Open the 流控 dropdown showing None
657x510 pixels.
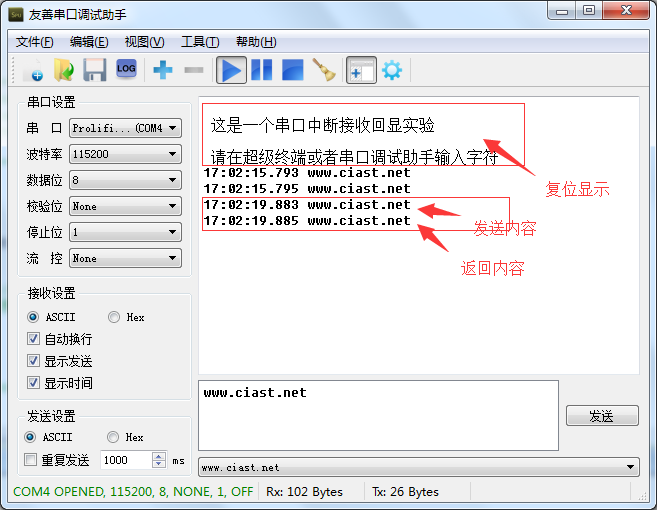[x=125, y=258]
